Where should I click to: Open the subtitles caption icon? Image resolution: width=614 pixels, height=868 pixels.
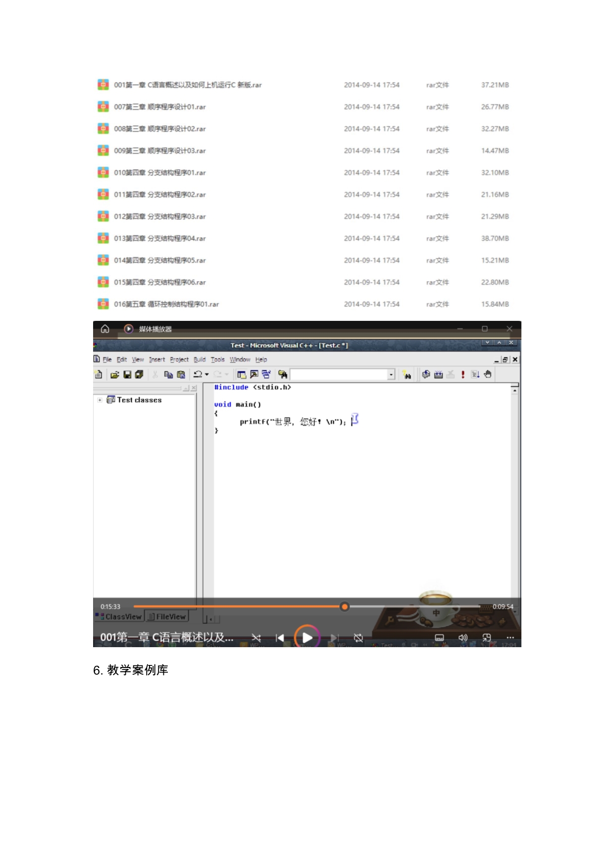click(x=439, y=638)
